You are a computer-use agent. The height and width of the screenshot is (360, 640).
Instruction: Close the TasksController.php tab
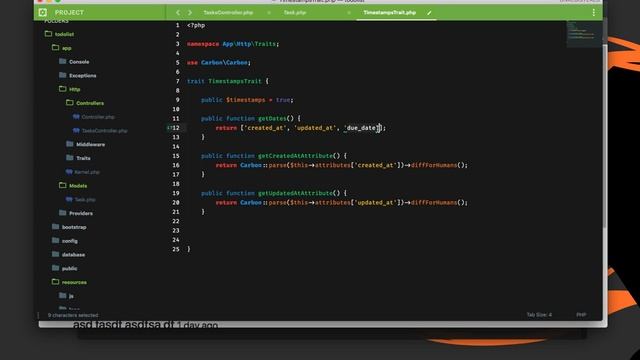269,13
